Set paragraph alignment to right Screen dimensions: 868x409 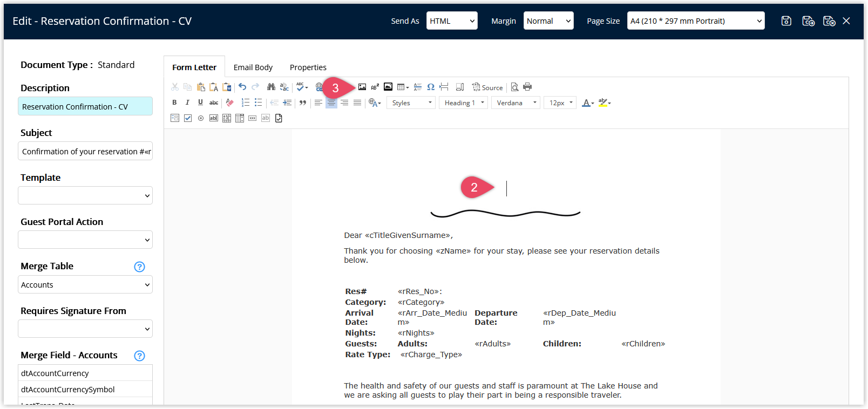[344, 103]
